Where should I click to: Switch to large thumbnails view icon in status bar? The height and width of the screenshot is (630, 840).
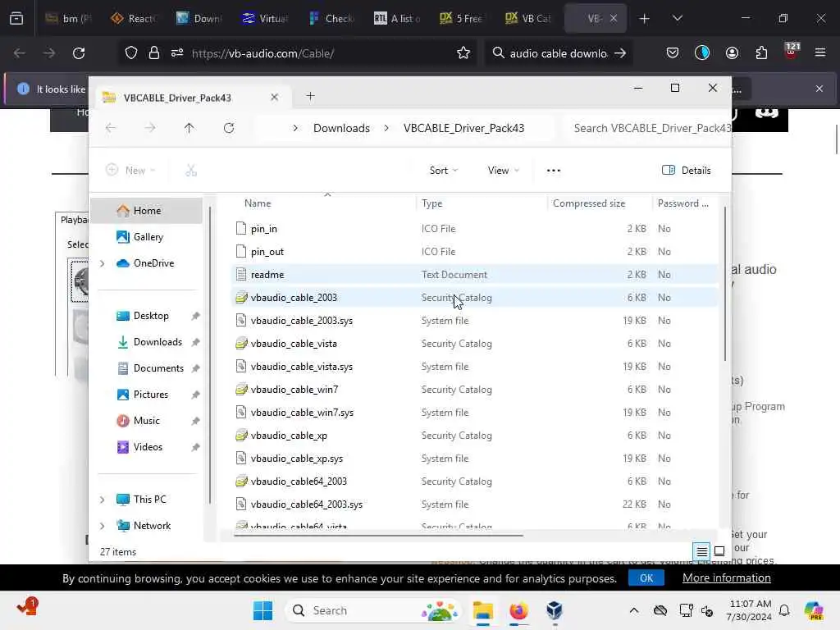[x=719, y=551]
